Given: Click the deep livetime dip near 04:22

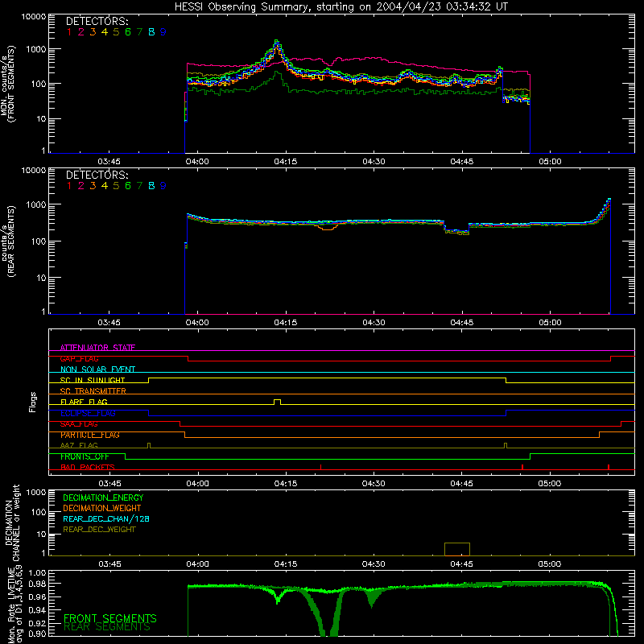Looking at the screenshot, I should pos(328,616).
